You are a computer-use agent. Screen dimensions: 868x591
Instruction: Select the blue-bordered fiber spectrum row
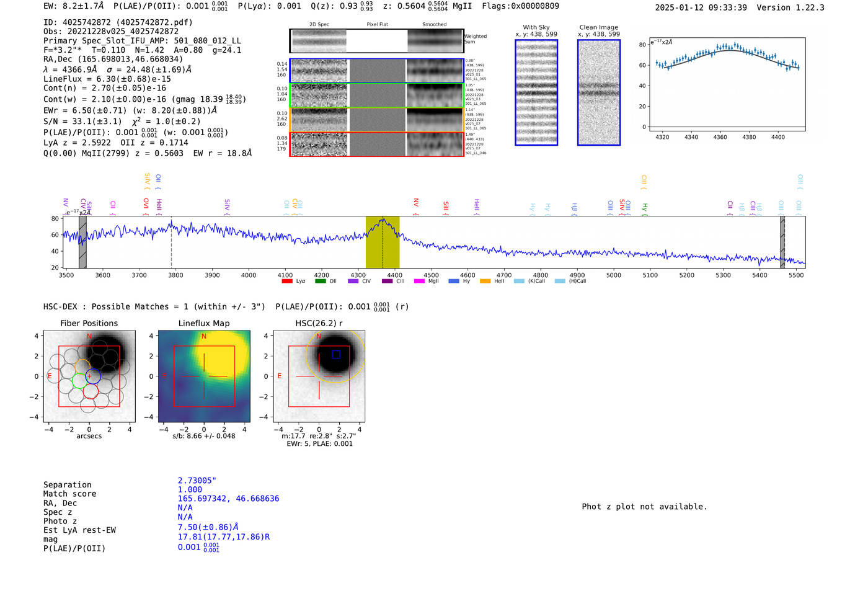pos(376,71)
